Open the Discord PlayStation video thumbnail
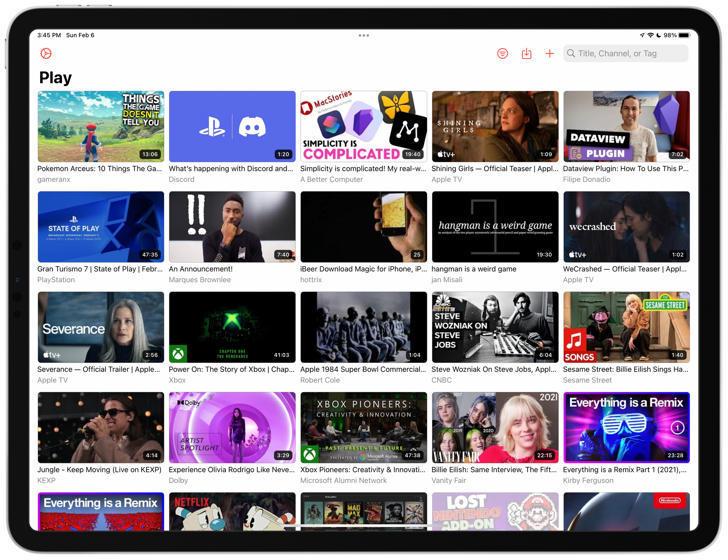The width and height of the screenshot is (728, 560). (x=232, y=126)
